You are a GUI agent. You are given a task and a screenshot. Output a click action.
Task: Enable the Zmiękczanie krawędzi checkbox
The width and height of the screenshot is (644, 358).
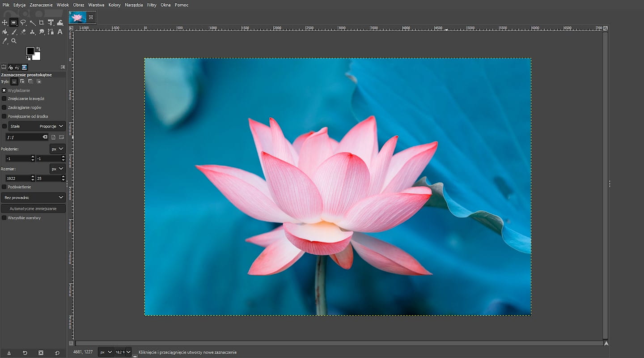click(x=4, y=98)
